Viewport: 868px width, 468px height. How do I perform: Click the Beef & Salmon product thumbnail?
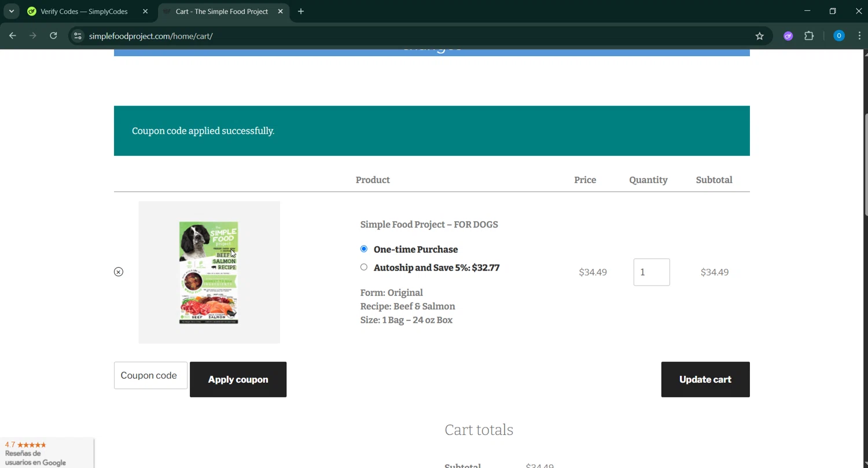209,272
